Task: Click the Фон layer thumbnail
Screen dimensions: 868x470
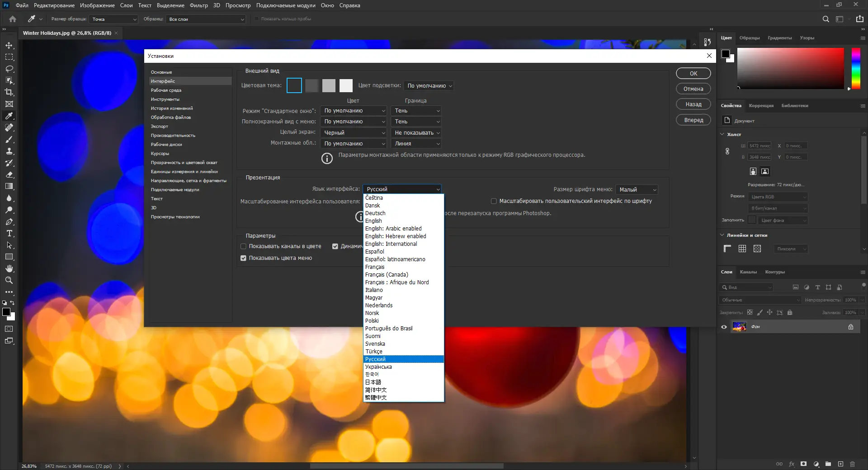Action: [x=739, y=327]
